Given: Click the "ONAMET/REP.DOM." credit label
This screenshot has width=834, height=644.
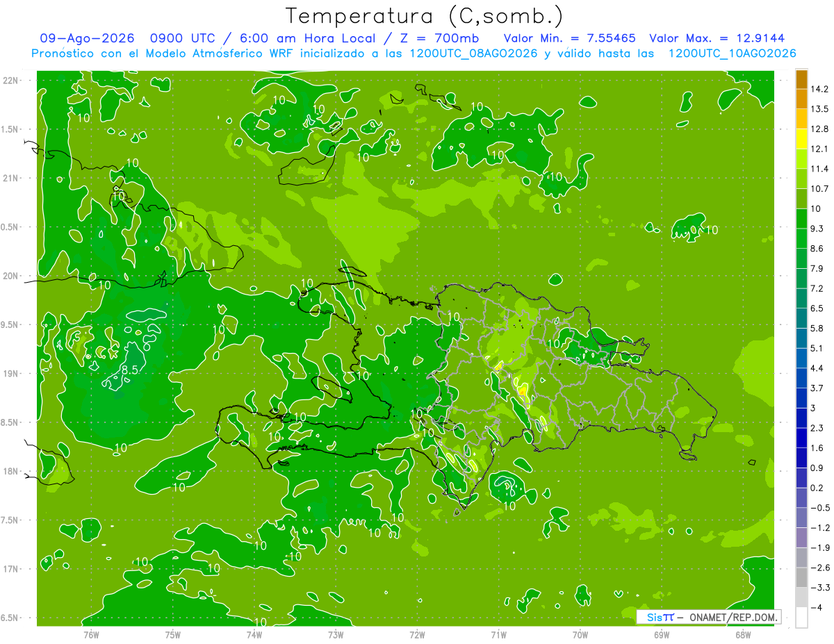Looking at the screenshot, I should tap(733, 617).
